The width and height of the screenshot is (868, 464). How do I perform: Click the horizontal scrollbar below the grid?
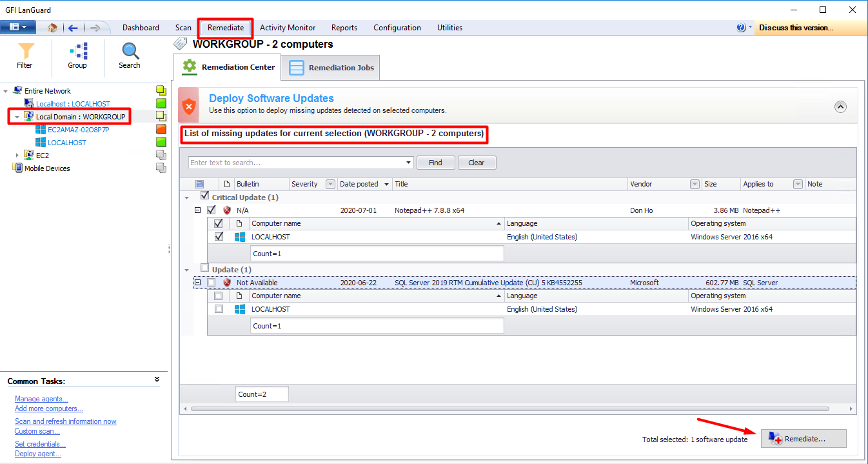[x=510, y=409]
